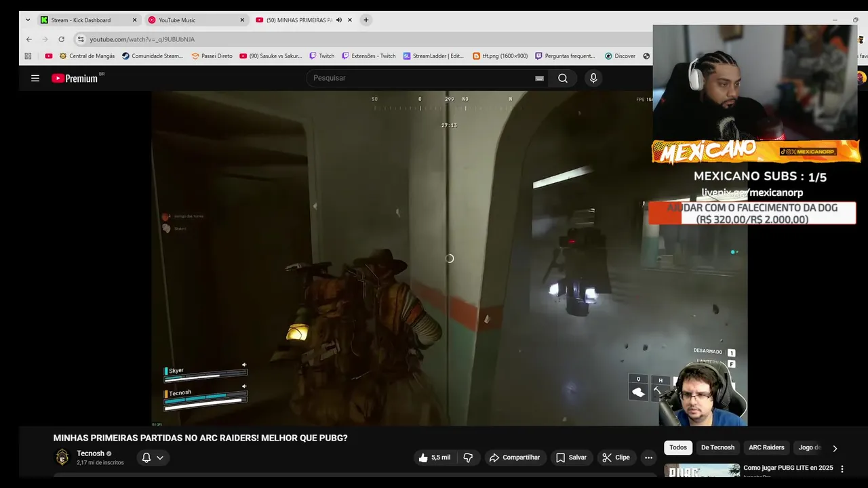The width and height of the screenshot is (868, 488).
Task: Minimize the browser window
Action: [x=835, y=20]
